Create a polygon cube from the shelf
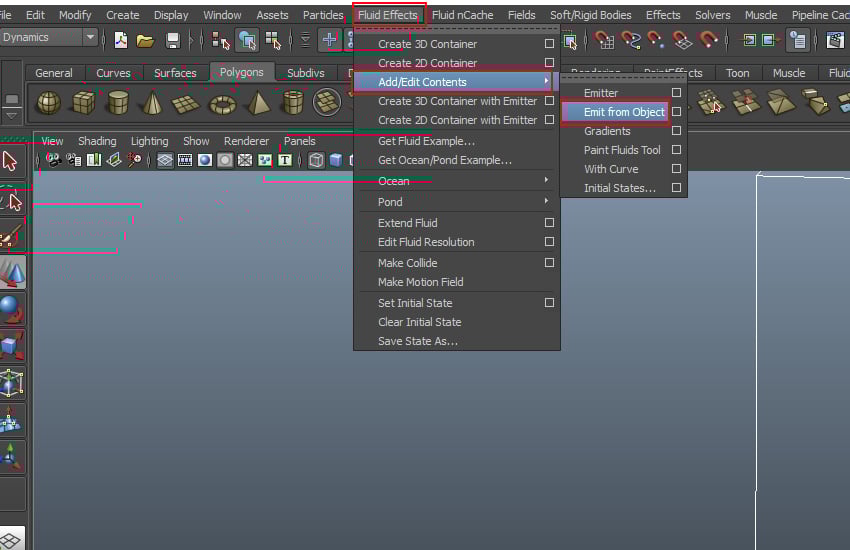850x550 pixels. pyautogui.click(x=83, y=102)
